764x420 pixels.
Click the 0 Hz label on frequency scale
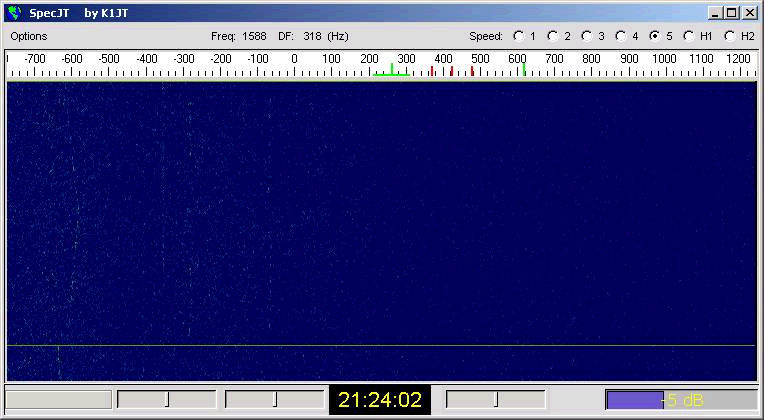click(294, 59)
